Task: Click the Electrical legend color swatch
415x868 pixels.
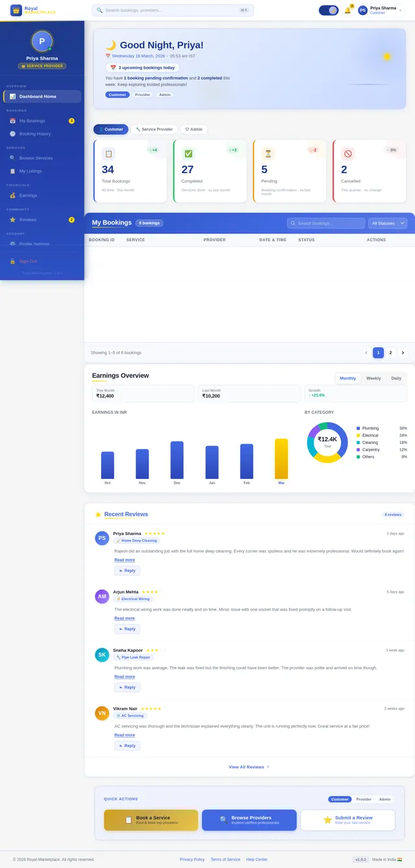Action: pos(358,435)
